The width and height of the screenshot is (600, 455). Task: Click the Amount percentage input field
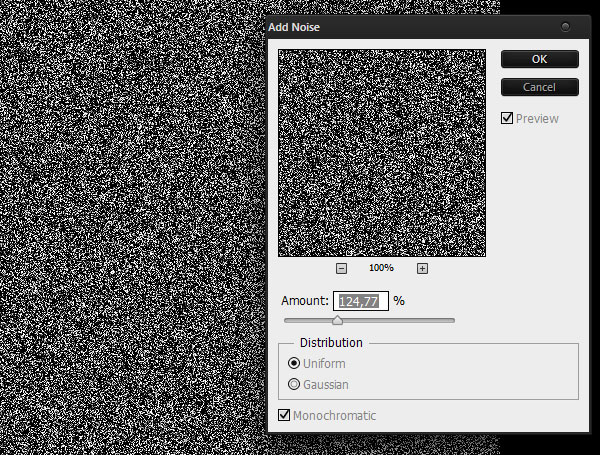(x=362, y=301)
